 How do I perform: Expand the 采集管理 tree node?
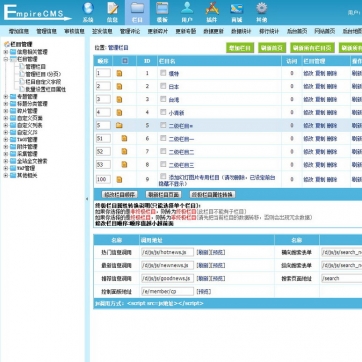point(6,154)
